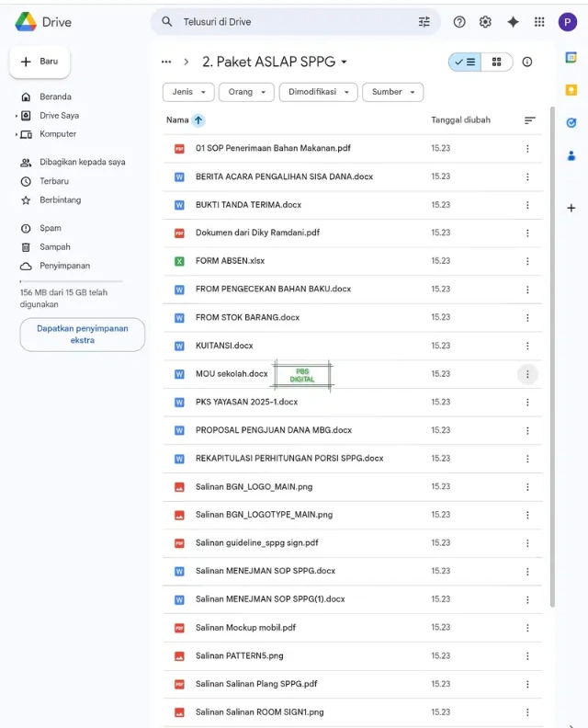Open the Google apps grid
This screenshot has width=588, height=728.
pyautogui.click(x=539, y=22)
